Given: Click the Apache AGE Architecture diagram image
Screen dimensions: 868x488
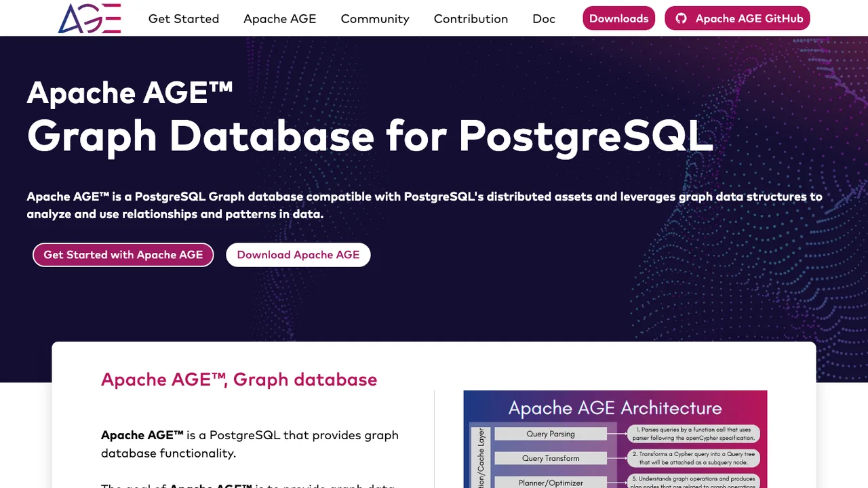Looking at the screenshot, I should 615,439.
